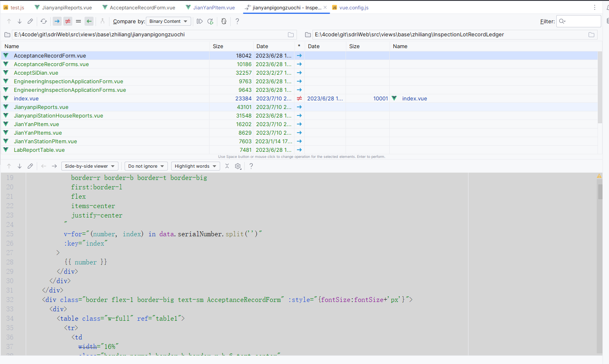This screenshot has height=364, width=609.
Task: Click file list vertical scrollbar
Action: [x=600, y=87]
